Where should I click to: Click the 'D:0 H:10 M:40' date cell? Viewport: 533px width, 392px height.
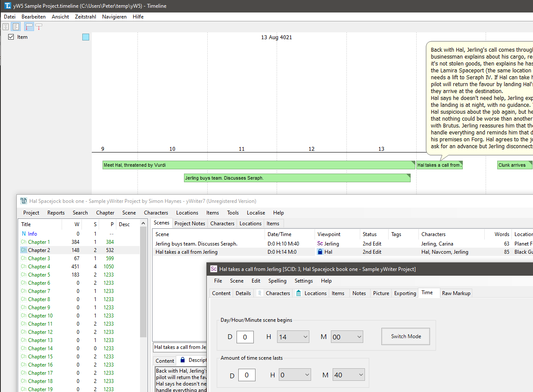(x=283, y=244)
